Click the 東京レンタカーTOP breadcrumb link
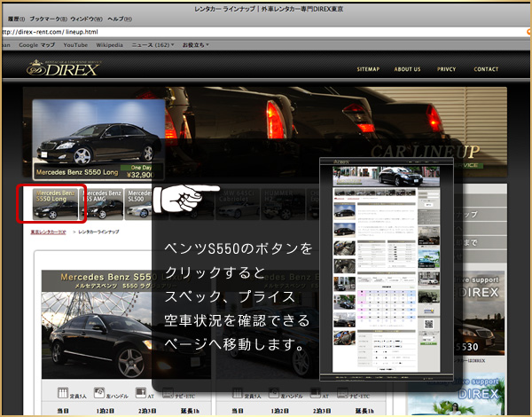The height and width of the screenshot is (417, 532). pos(48,232)
